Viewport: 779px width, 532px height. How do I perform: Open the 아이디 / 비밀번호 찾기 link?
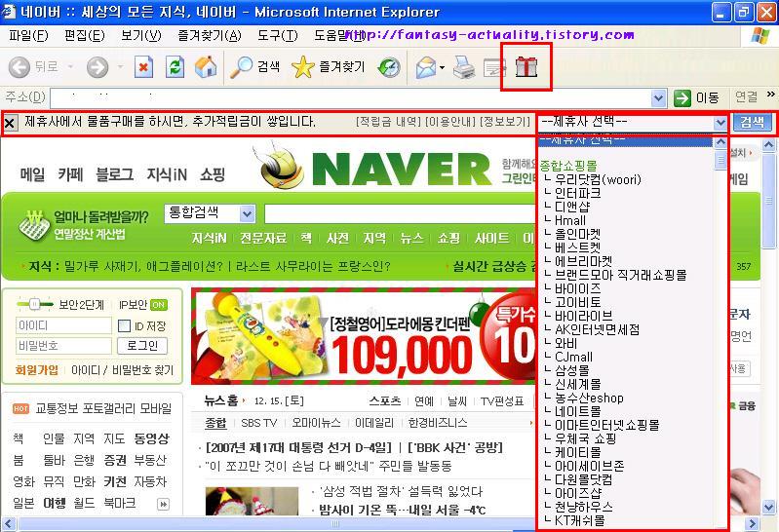(122, 370)
